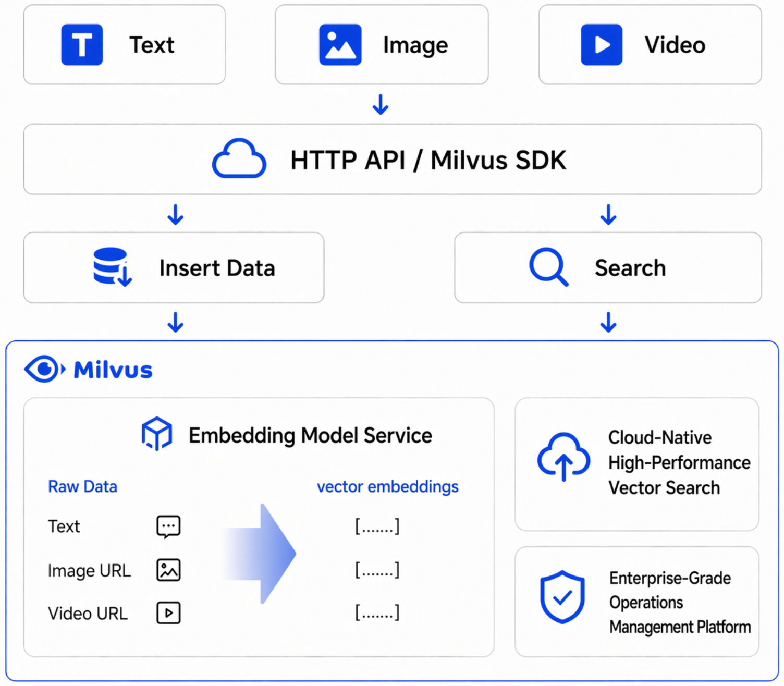Click the shield checkmark icon
This screenshot has width=784, height=686.
point(562,597)
